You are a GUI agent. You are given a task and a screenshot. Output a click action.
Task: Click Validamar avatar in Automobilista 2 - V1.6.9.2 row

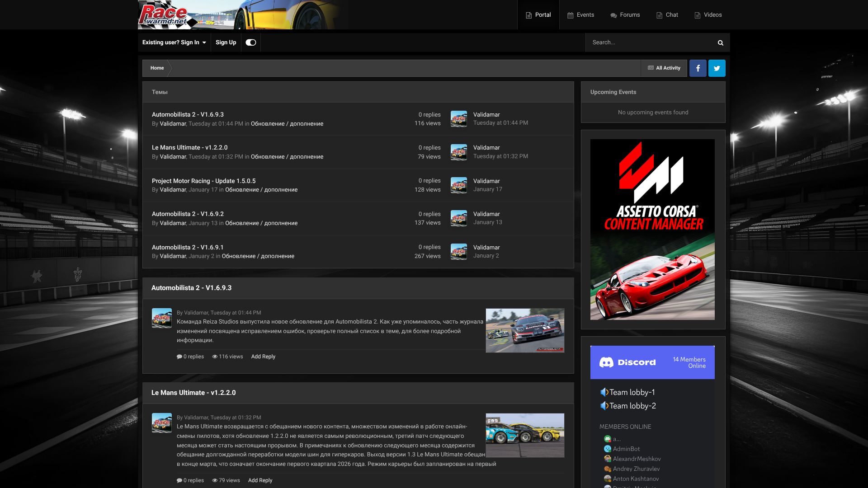click(x=458, y=218)
